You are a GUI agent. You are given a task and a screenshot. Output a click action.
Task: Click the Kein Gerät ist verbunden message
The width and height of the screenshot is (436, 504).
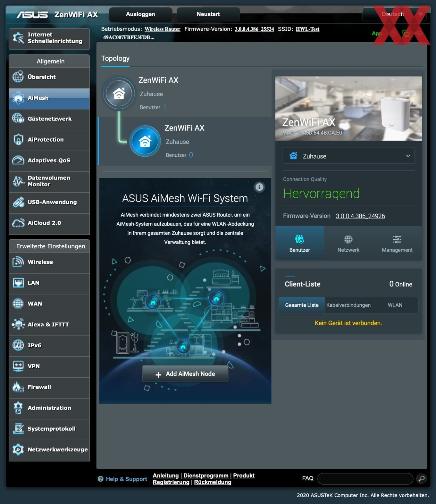[348, 323]
